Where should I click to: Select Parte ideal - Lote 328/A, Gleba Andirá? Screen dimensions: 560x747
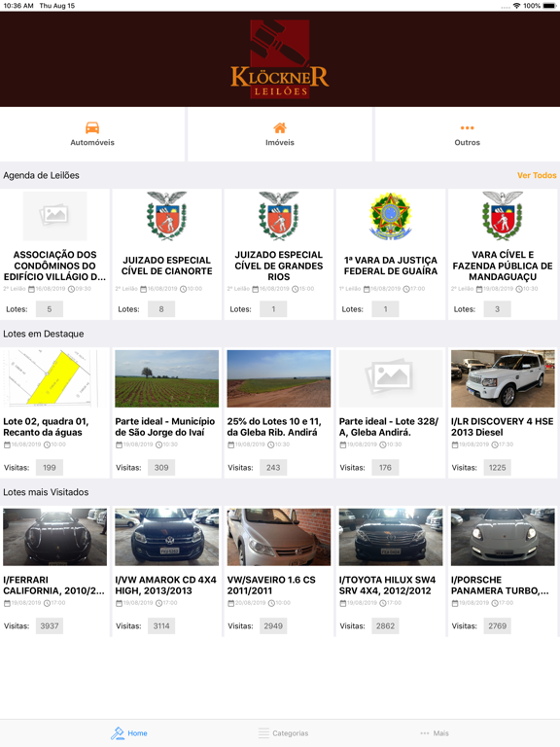click(389, 427)
